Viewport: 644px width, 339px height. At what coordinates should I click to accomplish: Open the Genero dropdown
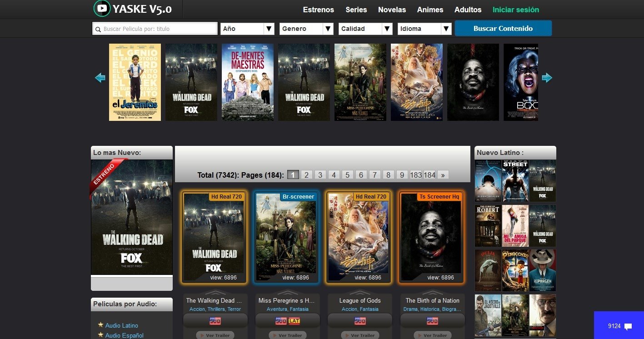tap(307, 29)
